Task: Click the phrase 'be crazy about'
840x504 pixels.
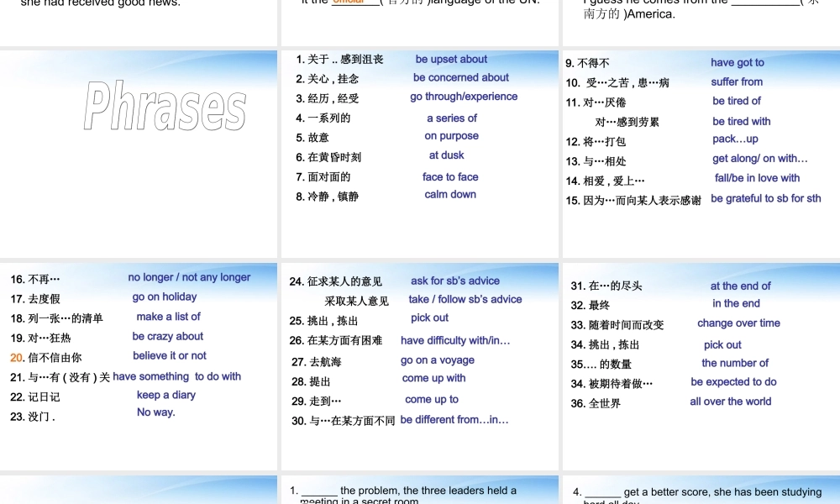Action: click(x=168, y=336)
